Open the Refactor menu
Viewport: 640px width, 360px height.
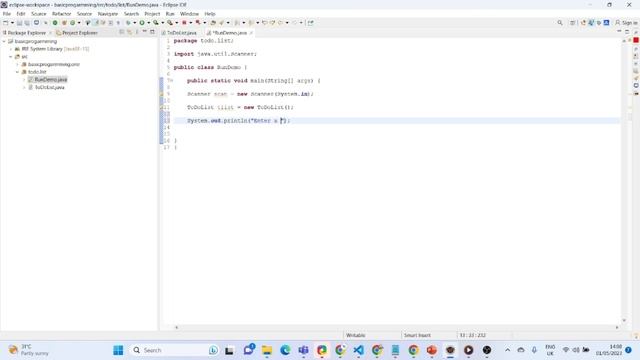tap(62, 14)
